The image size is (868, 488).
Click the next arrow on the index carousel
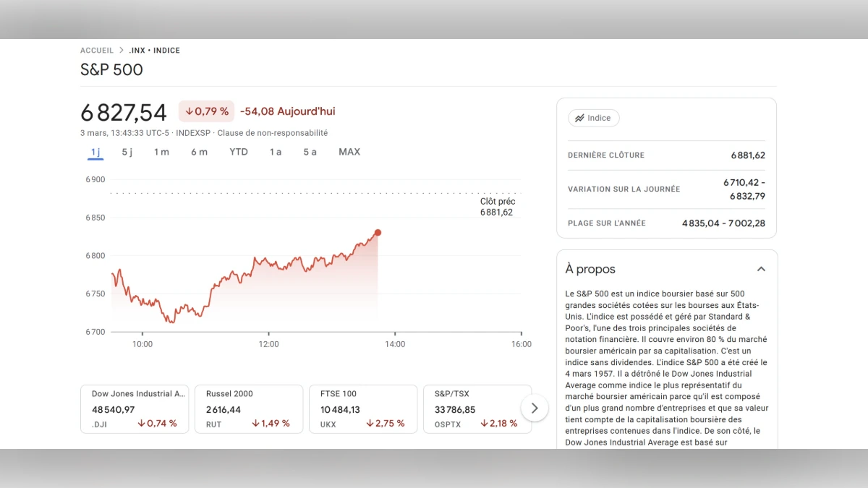[x=535, y=408]
